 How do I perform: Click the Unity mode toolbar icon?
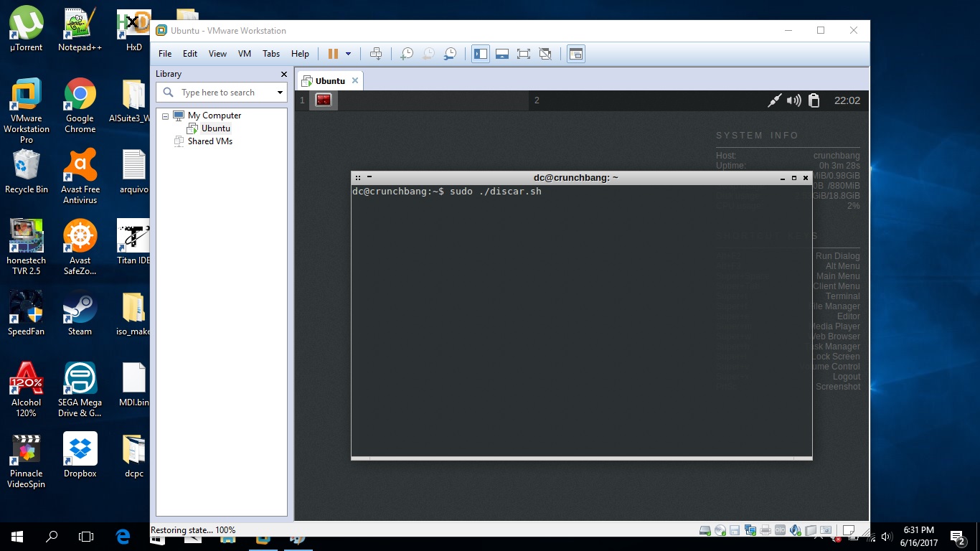(545, 54)
